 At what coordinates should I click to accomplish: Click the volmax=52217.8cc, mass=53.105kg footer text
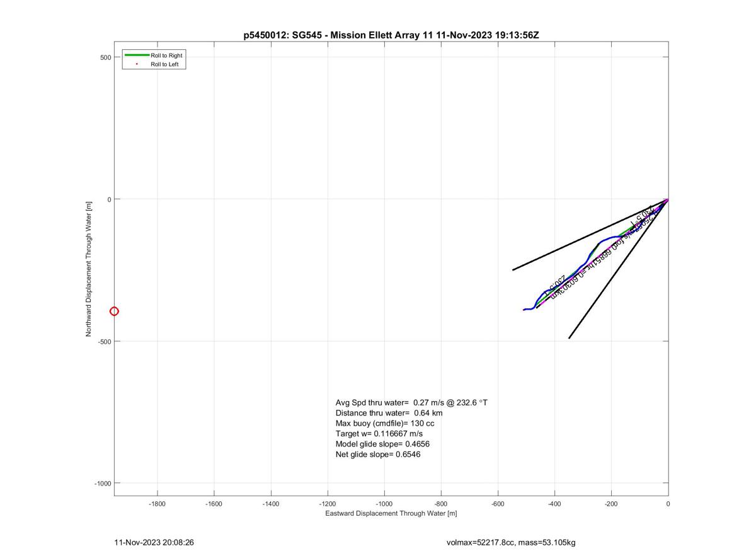pyautogui.click(x=510, y=542)
